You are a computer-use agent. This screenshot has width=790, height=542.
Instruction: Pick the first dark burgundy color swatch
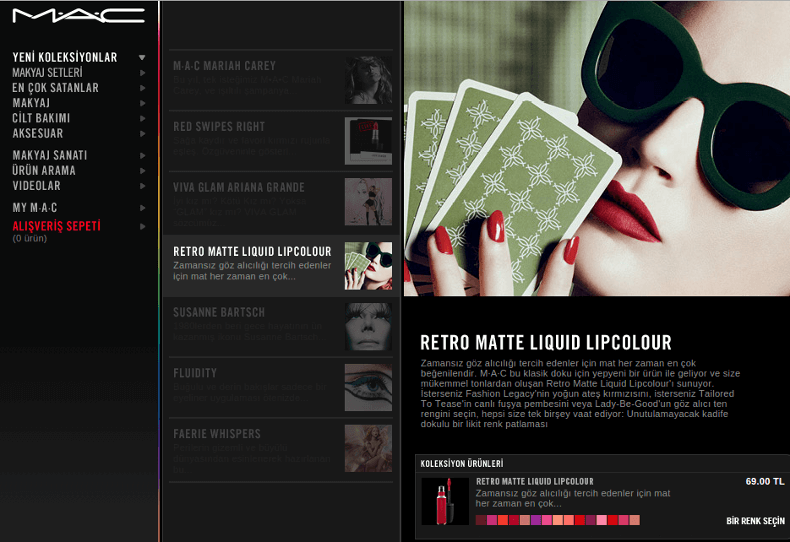481,520
